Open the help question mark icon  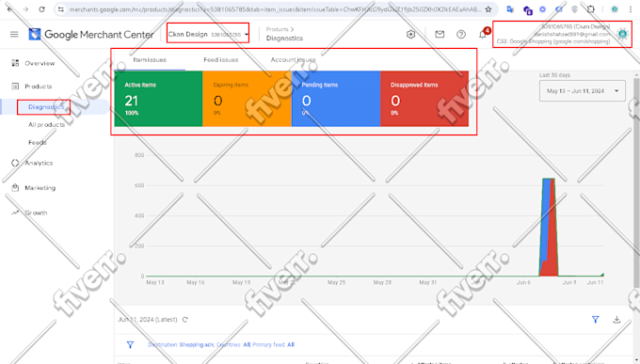[461, 34]
